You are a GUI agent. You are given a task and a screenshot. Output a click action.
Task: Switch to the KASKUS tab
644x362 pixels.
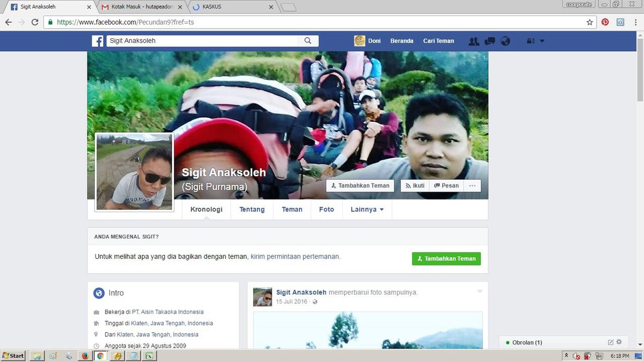click(229, 7)
